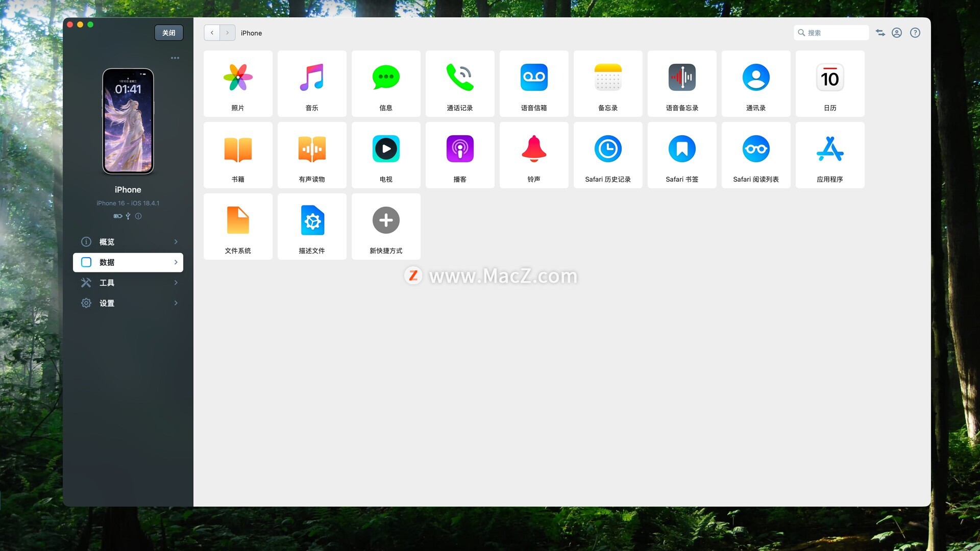
Task: Select the 工具 tools sidebar item
Action: (128, 283)
